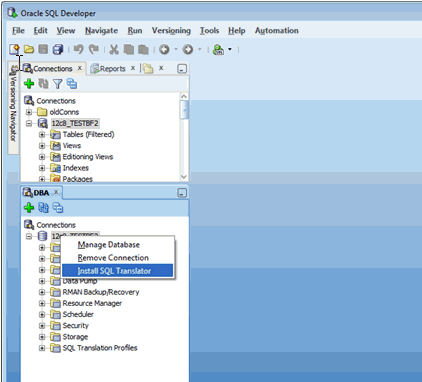Click the collapse all icon in DBA toolbar
Screen dimensions: 422x382
click(x=58, y=208)
